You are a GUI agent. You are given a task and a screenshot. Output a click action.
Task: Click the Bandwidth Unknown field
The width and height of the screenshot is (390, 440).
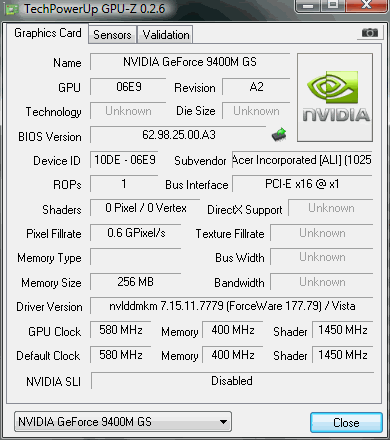tap(322, 282)
